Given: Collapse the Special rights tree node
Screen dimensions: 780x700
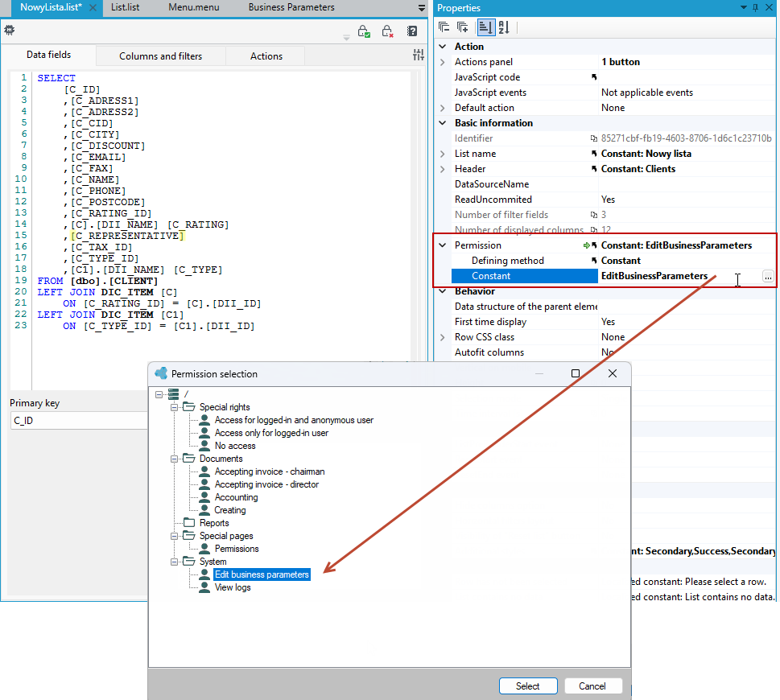Looking at the screenshot, I should tap(174, 407).
